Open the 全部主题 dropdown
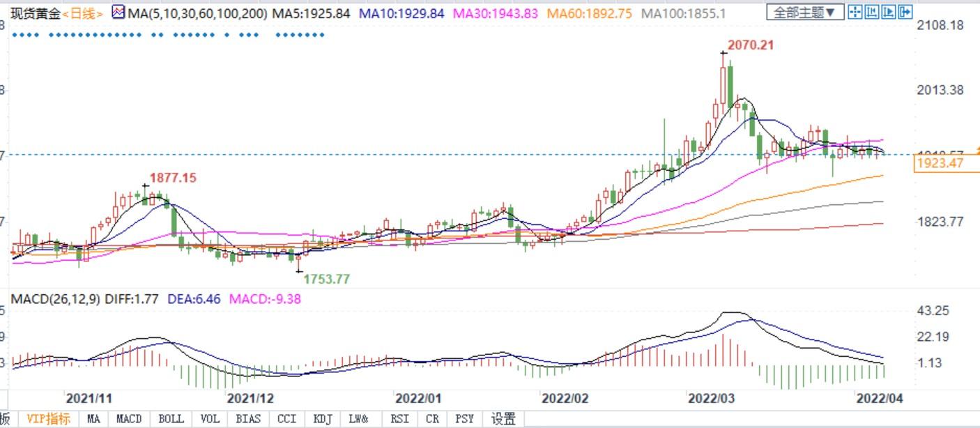The height and width of the screenshot is (428, 980). click(805, 12)
